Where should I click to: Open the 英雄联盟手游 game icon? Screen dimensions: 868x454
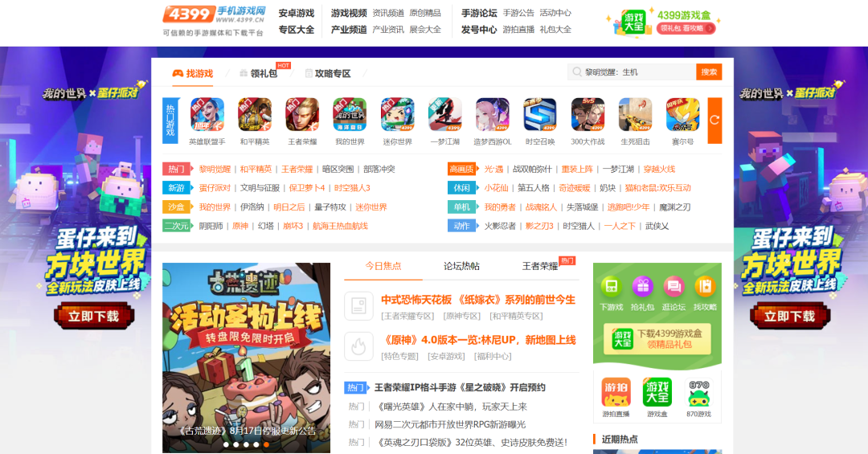tap(207, 115)
